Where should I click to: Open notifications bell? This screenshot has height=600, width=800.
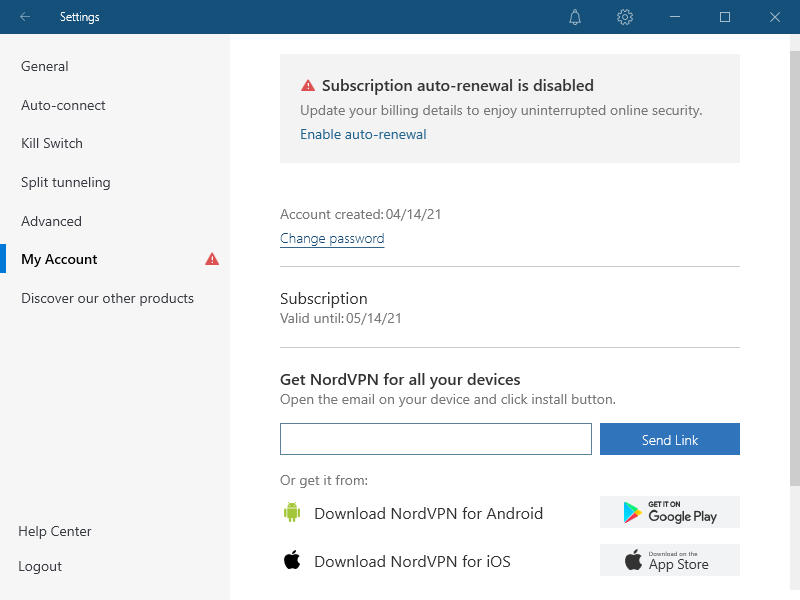tap(575, 17)
